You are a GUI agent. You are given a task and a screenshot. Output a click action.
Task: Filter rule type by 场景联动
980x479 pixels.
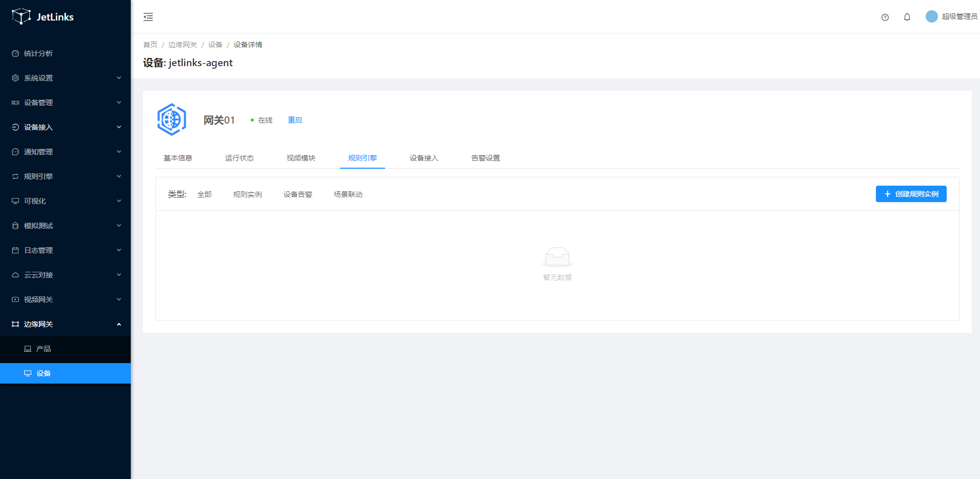[348, 194]
